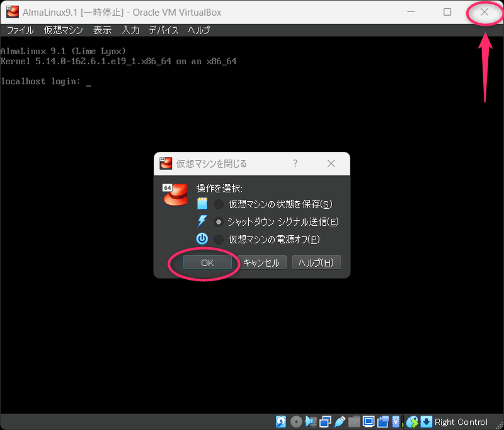The height and width of the screenshot is (430, 504).
Task: Click the keyboard capture down-arrow icon
Action: point(427,421)
